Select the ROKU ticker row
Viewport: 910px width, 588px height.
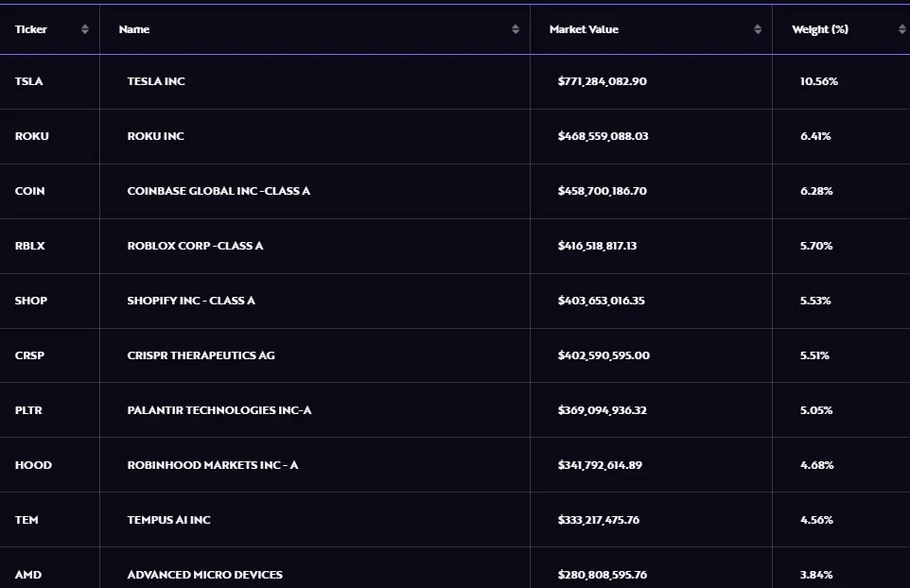(455, 136)
